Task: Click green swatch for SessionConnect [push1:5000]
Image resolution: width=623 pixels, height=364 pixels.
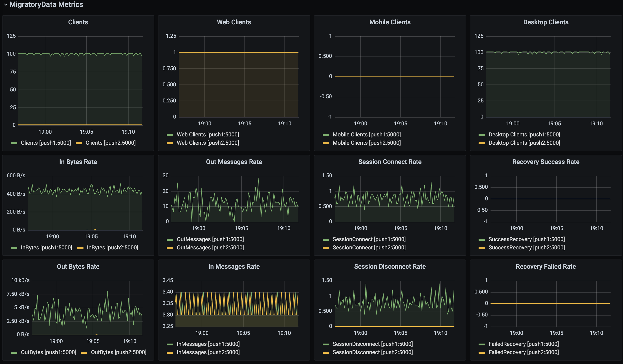Action: (x=326, y=240)
